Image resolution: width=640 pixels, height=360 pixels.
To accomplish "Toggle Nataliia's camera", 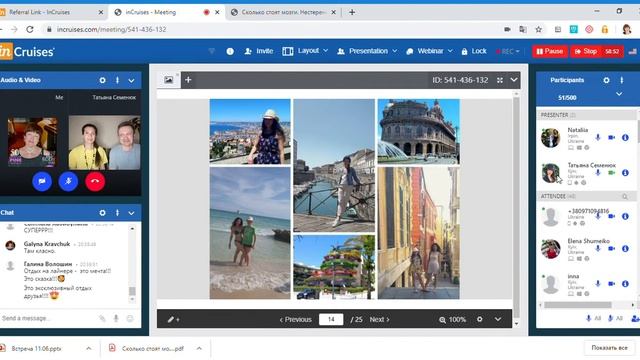I will [611, 138].
